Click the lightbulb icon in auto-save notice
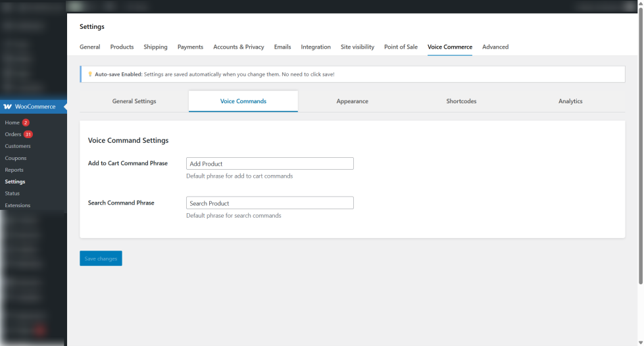Image resolution: width=644 pixels, height=346 pixels. (x=90, y=74)
